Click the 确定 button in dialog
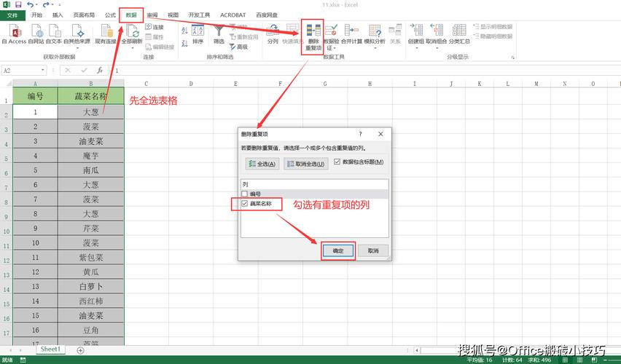This screenshot has height=364, width=621. (337, 251)
